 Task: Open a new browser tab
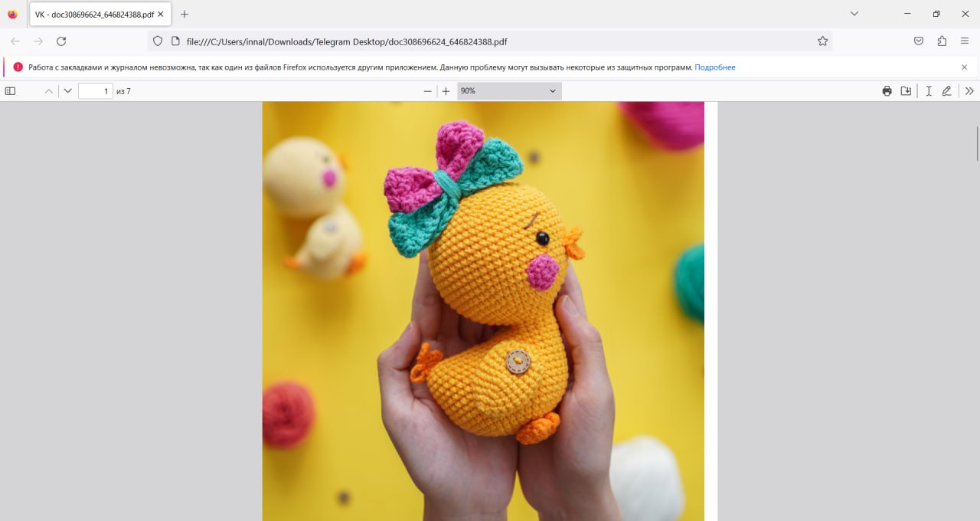(185, 14)
